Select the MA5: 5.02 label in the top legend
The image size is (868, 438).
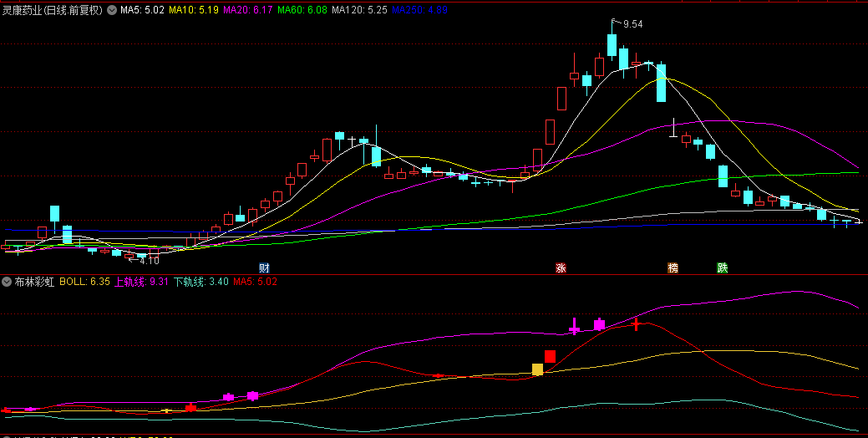(x=142, y=10)
